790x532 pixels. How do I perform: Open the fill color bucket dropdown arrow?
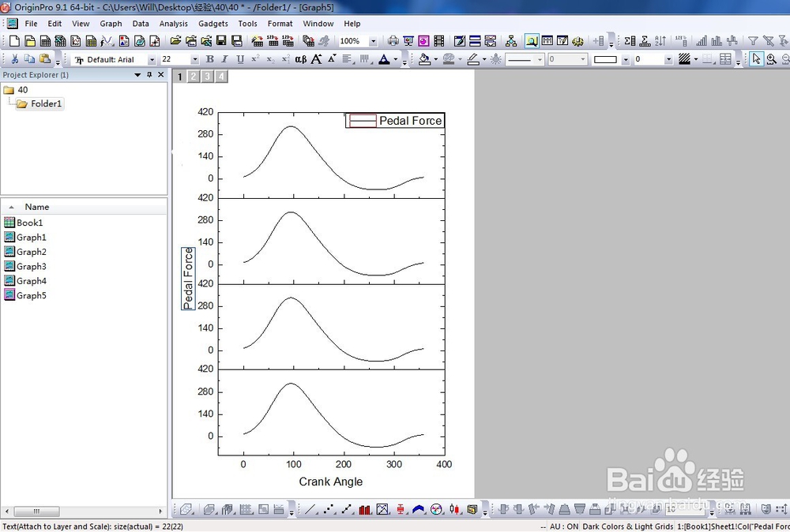coord(436,59)
